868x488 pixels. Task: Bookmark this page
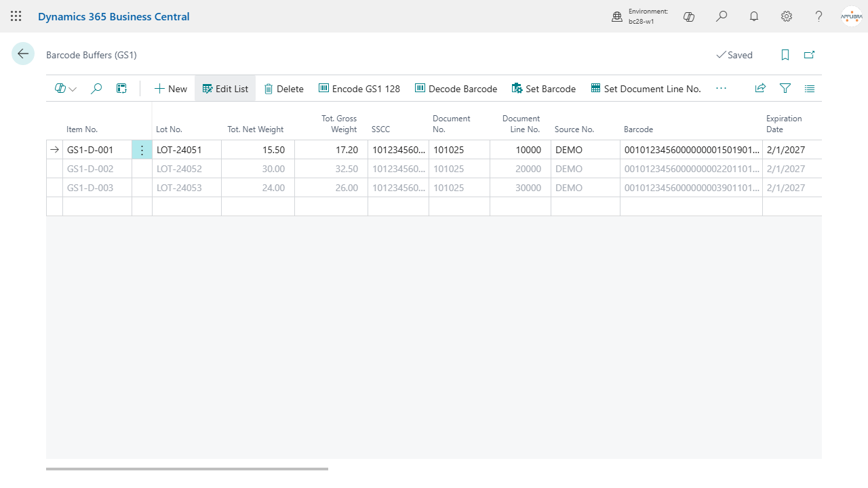coord(785,55)
